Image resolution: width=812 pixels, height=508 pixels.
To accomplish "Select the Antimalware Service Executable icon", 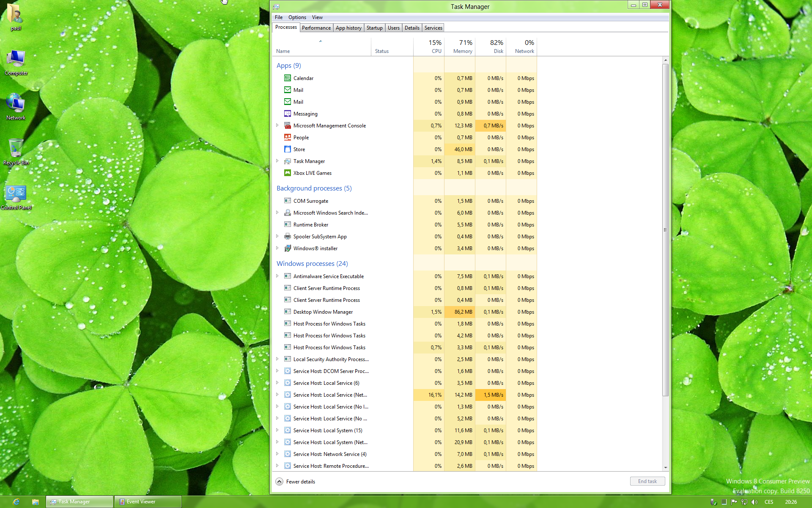I will tap(288, 276).
